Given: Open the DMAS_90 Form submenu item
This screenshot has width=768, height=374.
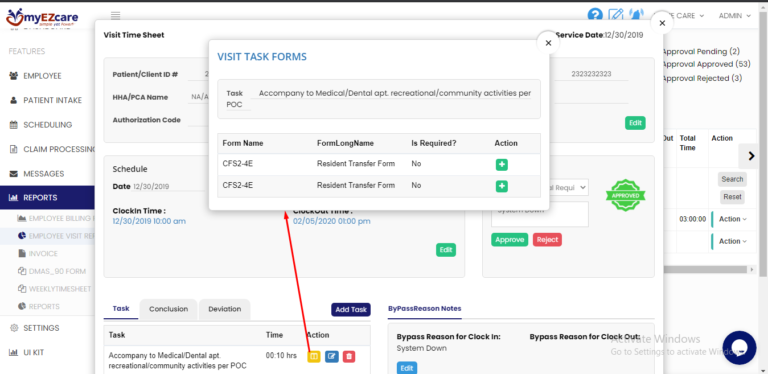Looking at the screenshot, I should [52, 271].
